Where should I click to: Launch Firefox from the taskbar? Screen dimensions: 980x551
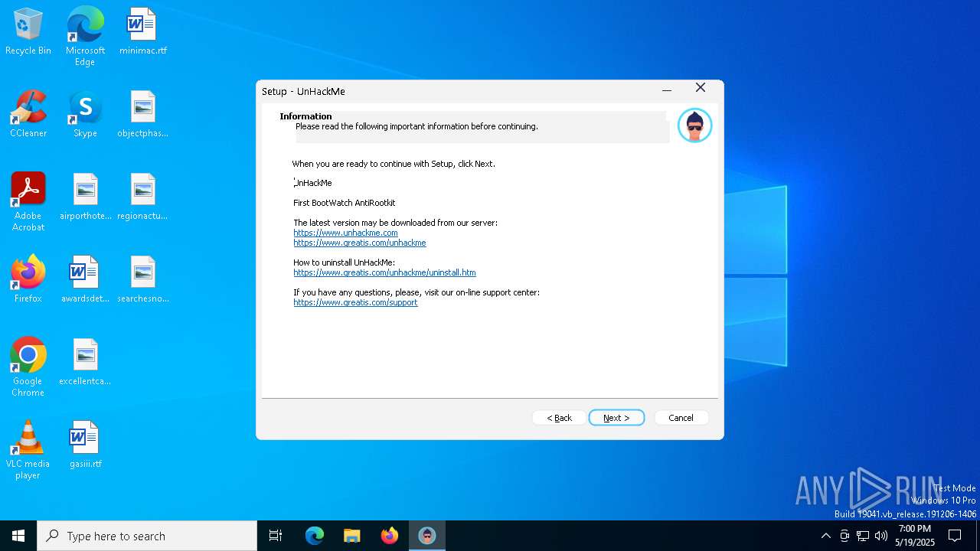[x=390, y=536]
